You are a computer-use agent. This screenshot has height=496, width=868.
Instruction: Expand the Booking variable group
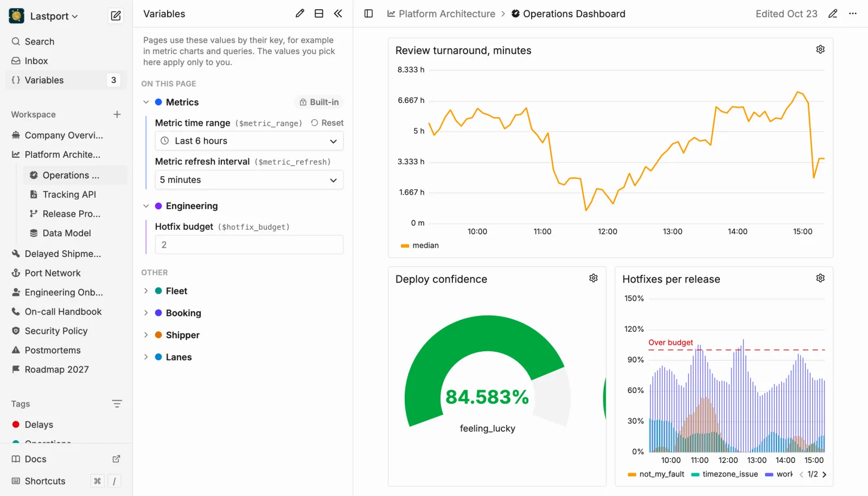coord(146,313)
